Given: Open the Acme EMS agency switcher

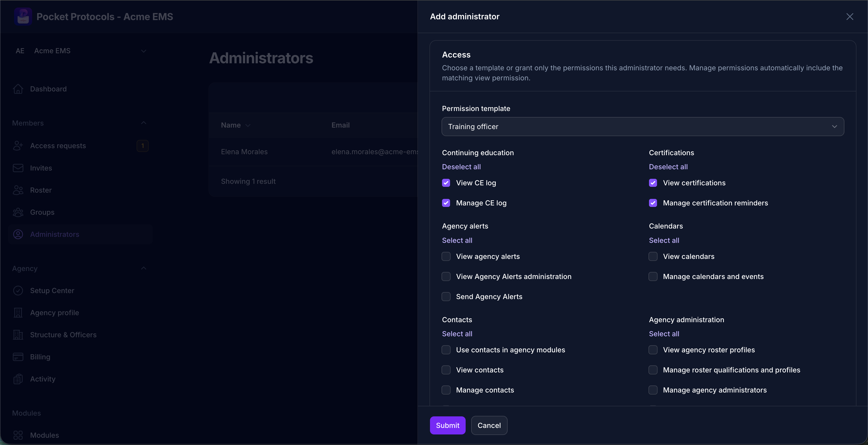Looking at the screenshot, I should coord(81,51).
